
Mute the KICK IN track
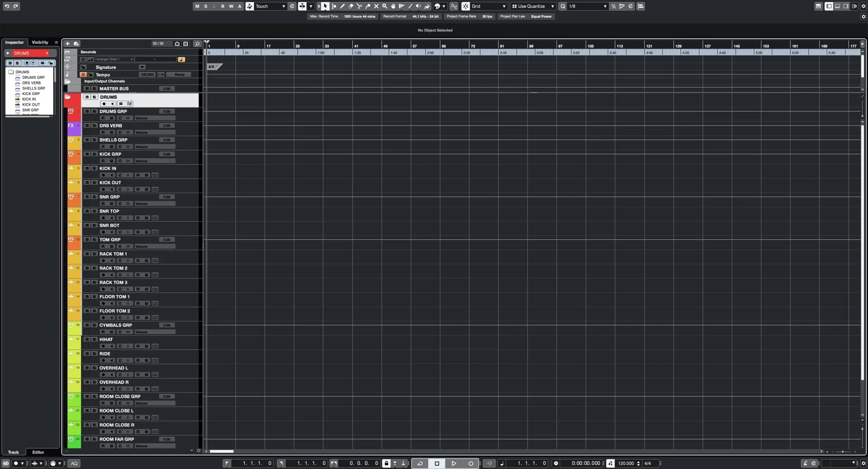[x=87, y=168]
